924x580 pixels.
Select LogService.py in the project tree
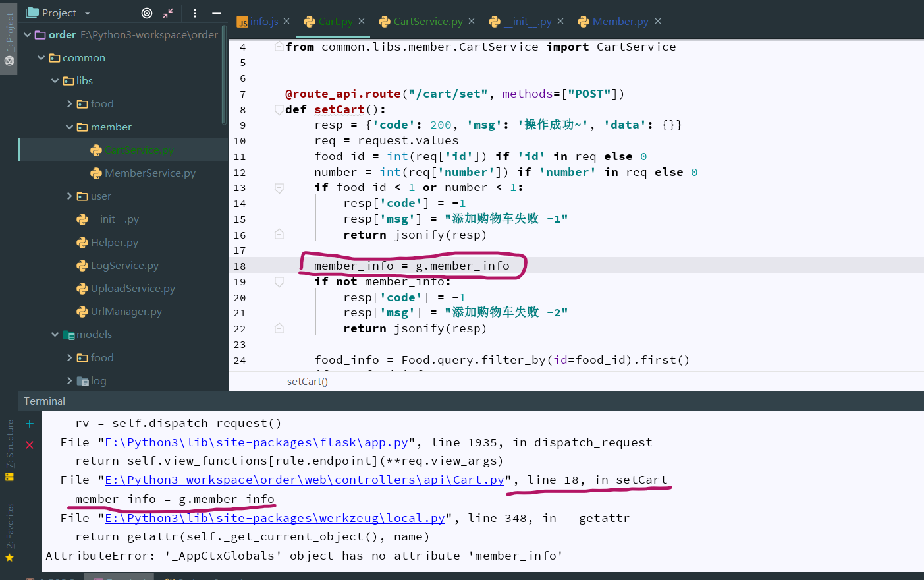[125, 265]
